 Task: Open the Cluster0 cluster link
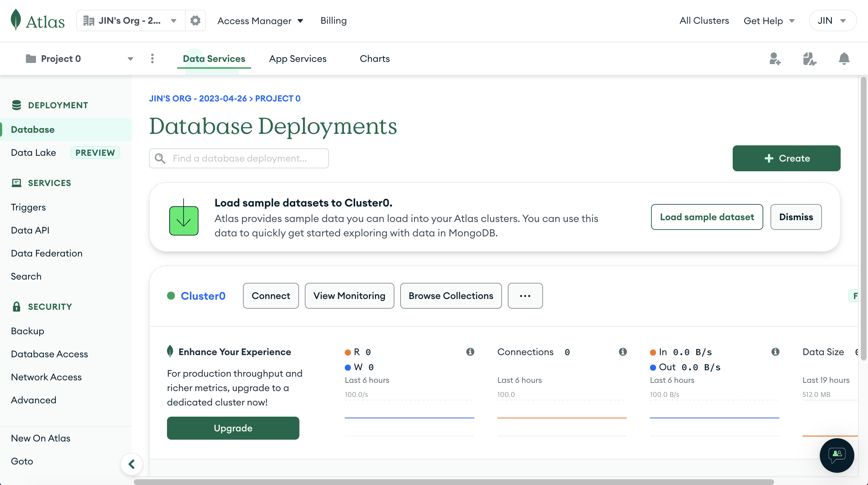pyautogui.click(x=203, y=296)
